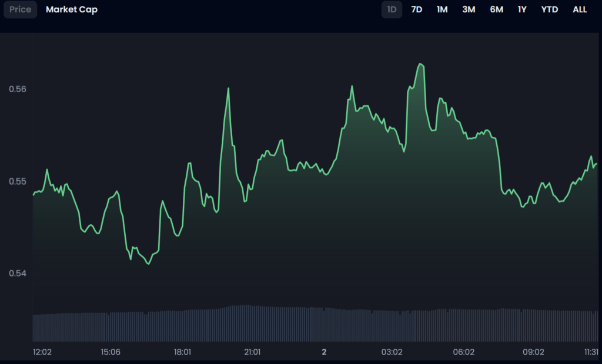The height and width of the screenshot is (364, 602).
Task: Open the Market Cap tab
Action: click(72, 9)
